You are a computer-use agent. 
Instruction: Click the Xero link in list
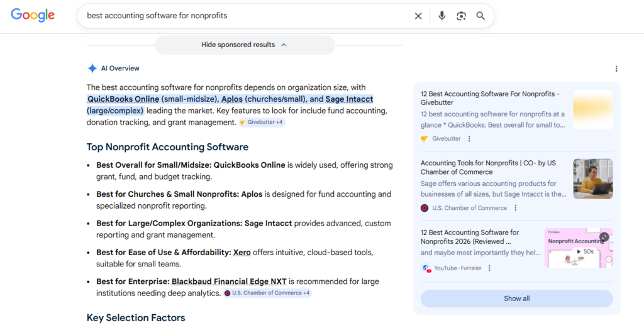tap(242, 253)
